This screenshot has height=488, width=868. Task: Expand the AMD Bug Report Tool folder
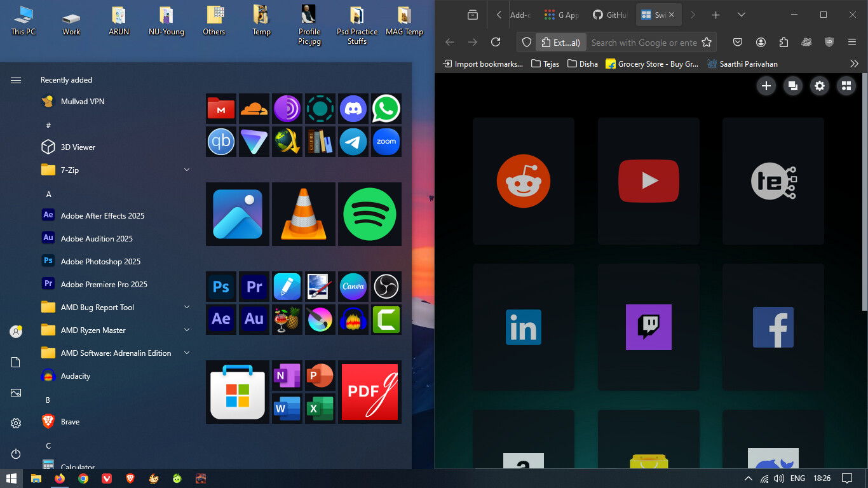187,307
